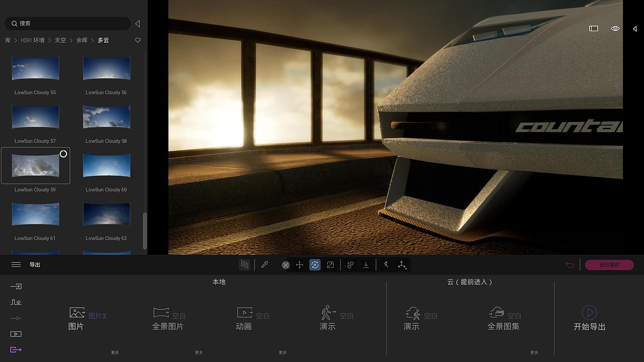Select the 全景图片 export option
The width and height of the screenshot is (644, 362).
pos(168,319)
